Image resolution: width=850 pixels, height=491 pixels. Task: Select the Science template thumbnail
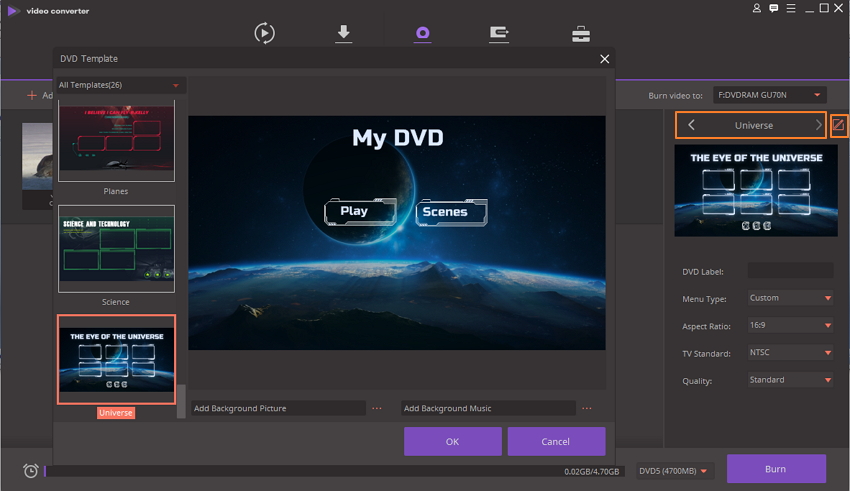[116, 249]
